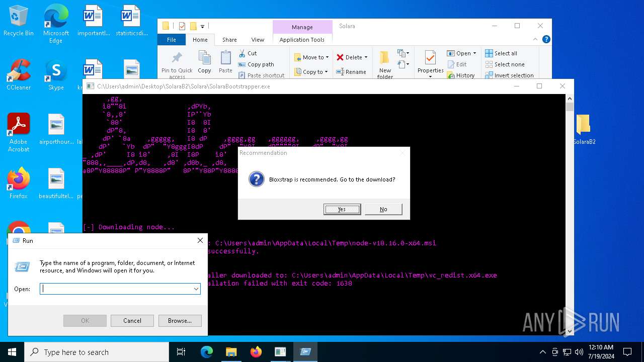Viewport: 644px width, 362px height.
Task: Click the console window vertical scrollbar
Action: point(570,215)
